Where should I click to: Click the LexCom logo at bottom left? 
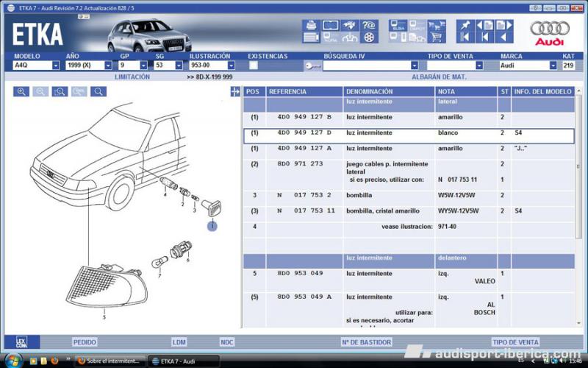point(22,342)
